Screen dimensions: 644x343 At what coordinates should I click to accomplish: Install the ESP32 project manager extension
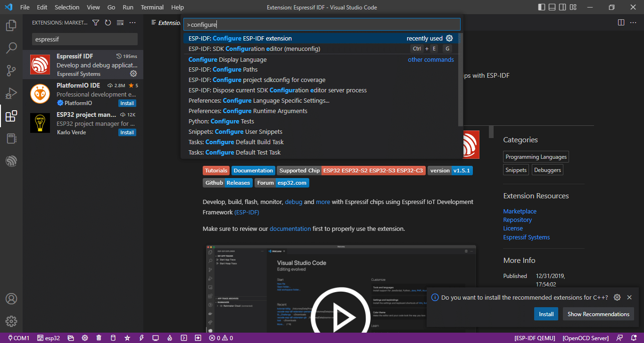click(127, 132)
